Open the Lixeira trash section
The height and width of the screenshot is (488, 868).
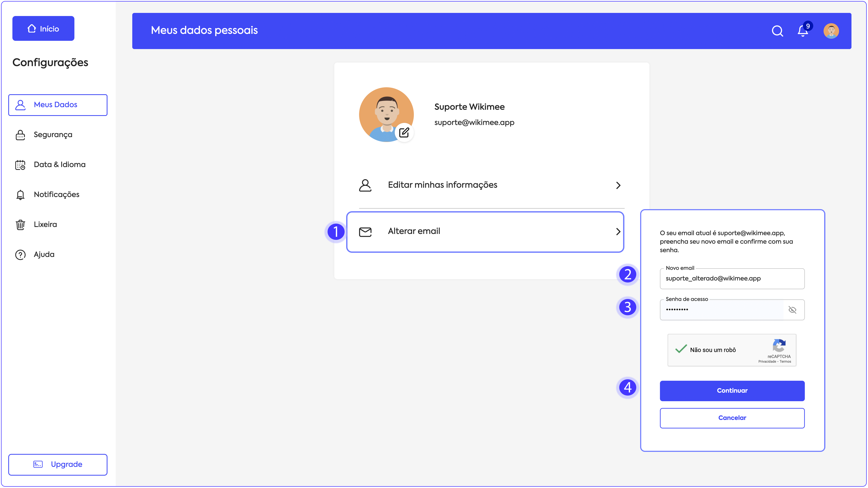(45, 225)
